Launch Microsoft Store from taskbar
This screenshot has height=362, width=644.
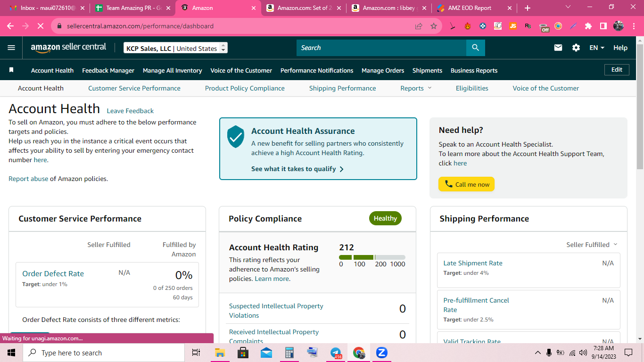[x=243, y=353]
